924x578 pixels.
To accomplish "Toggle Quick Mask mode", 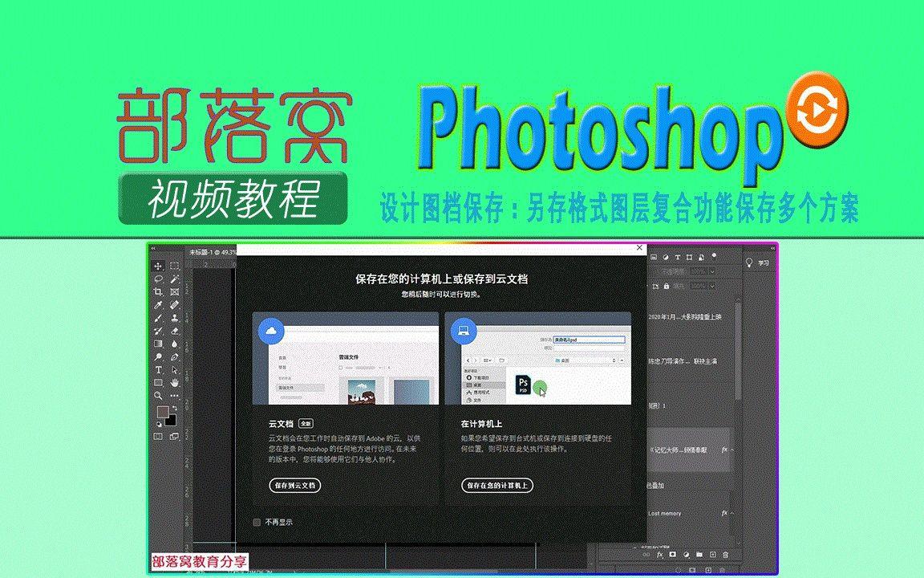I will tap(158, 437).
